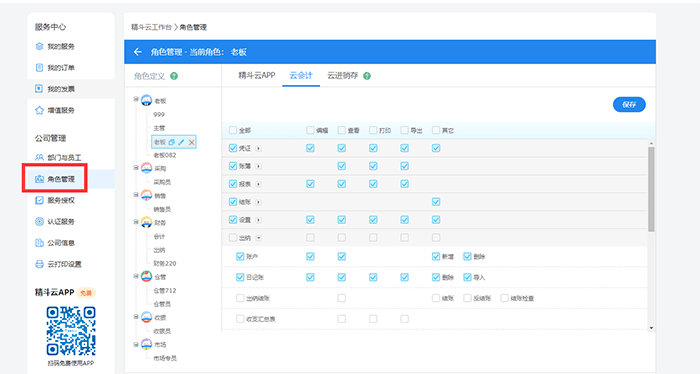Screen dimensions: 700x374
Task: Click the 销售 group avatar icon
Action: tap(146, 195)
